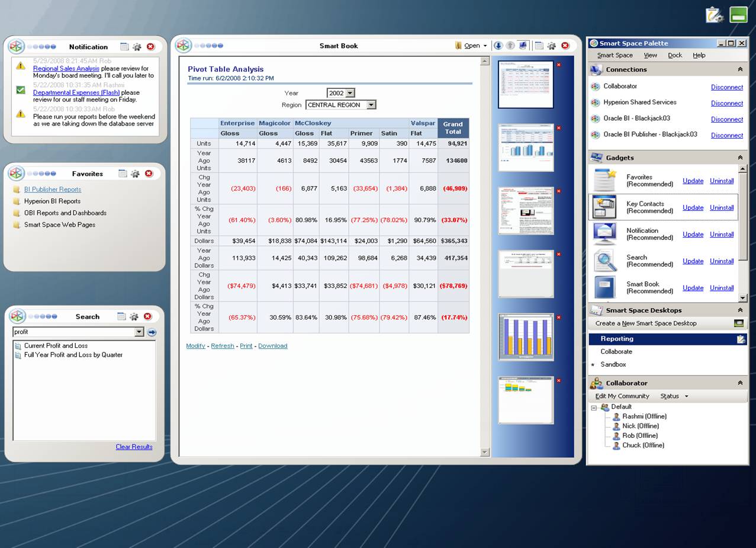Click Create a New Smart Space Desktop
756x548 pixels.
click(645, 323)
